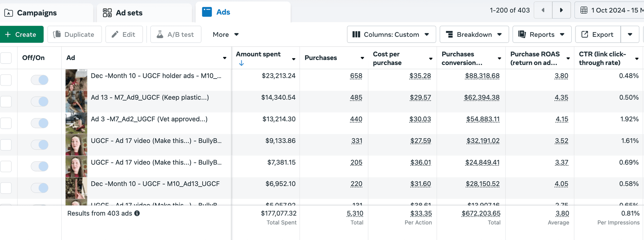Check the box for Ad 3 Vet approved row

[x=6, y=123]
